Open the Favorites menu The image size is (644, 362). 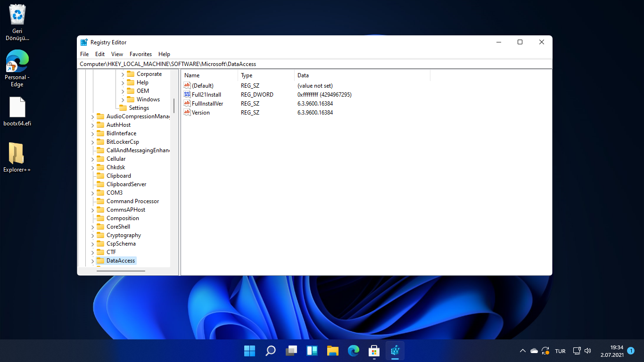[x=141, y=54]
